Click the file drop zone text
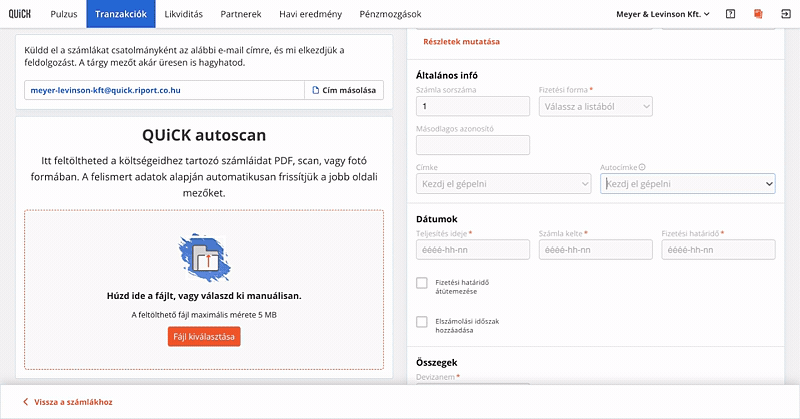 [204, 296]
